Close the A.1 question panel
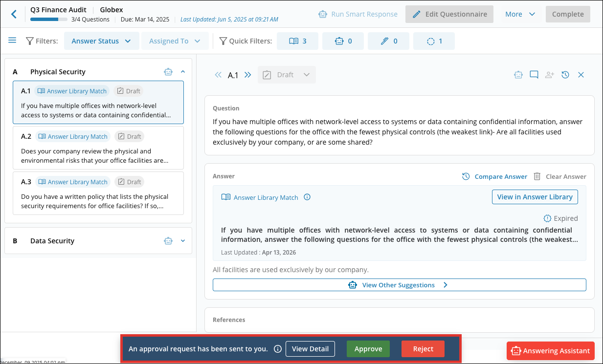 pyautogui.click(x=581, y=75)
